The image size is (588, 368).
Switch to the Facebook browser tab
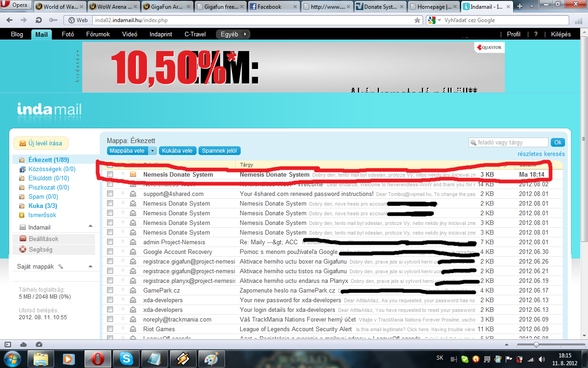[x=273, y=6]
